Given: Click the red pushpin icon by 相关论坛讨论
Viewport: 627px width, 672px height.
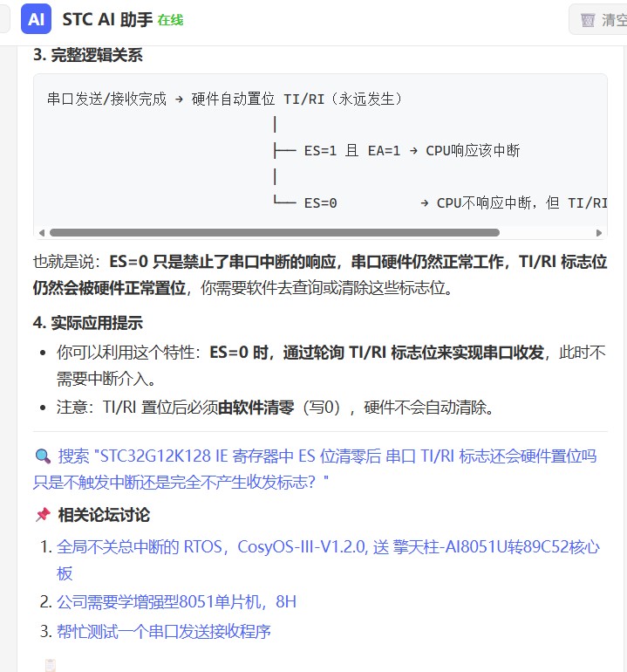Looking at the screenshot, I should pyautogui.click(x=43, y=515).
